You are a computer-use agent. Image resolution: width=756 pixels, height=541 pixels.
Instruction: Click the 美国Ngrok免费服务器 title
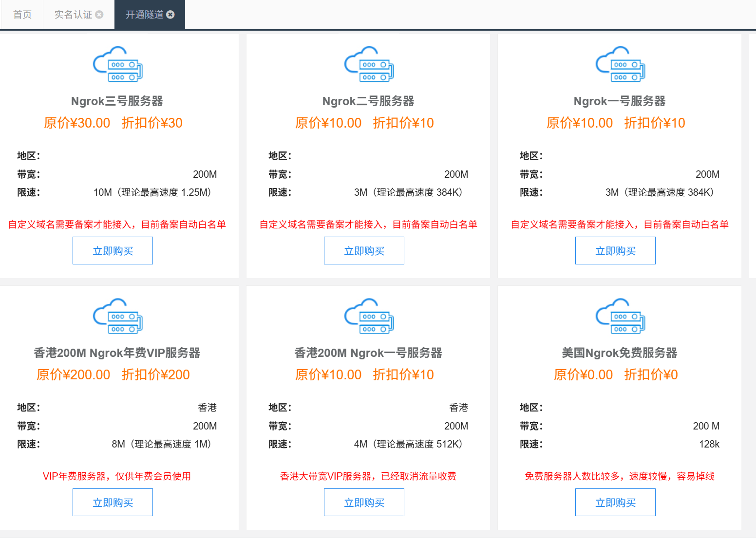tap(620, 353)
